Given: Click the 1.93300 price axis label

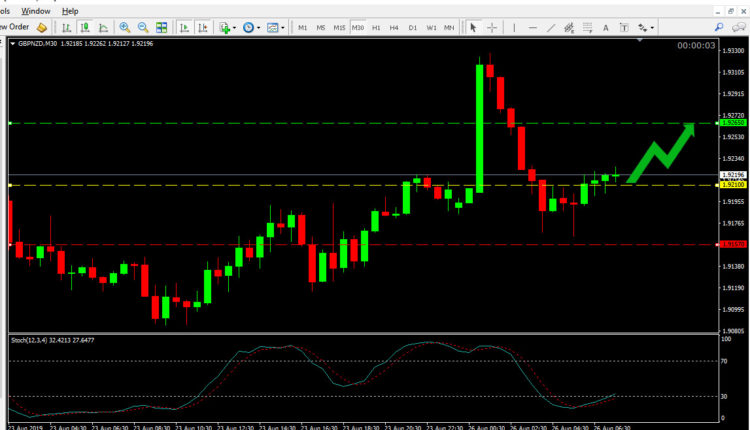Looking at the screenshot, I should 733,51.
